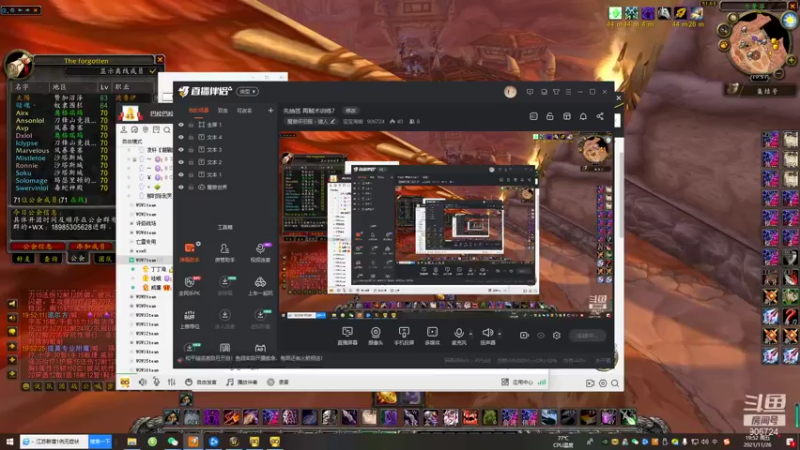The height and width of the screenshot is (450, 800).
Task: Open File Explorer from taskbar
Action: point(132,441)
